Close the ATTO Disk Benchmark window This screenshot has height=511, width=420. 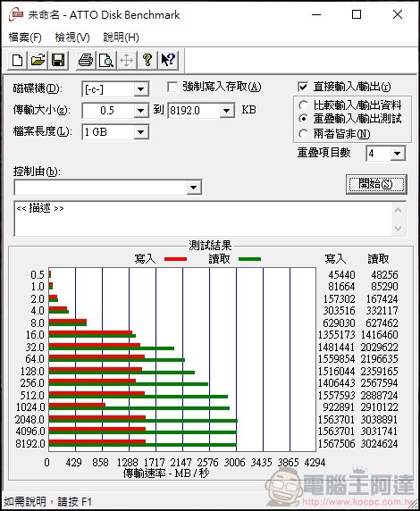coord(398,14)
